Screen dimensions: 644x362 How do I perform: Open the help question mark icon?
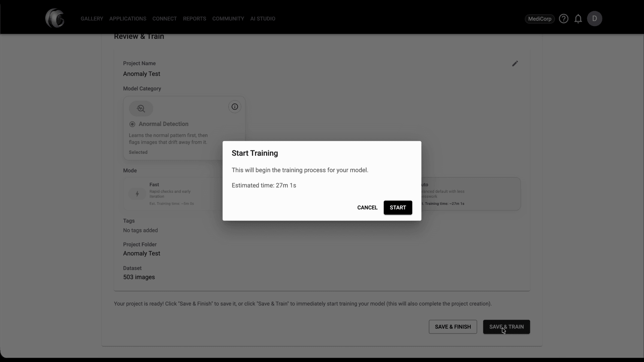(564, 18)
